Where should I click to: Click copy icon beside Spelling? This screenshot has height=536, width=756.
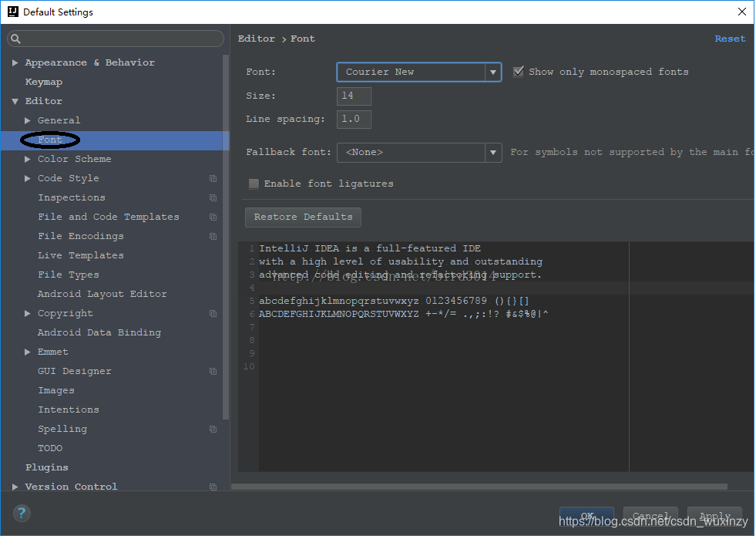(213, 430)
